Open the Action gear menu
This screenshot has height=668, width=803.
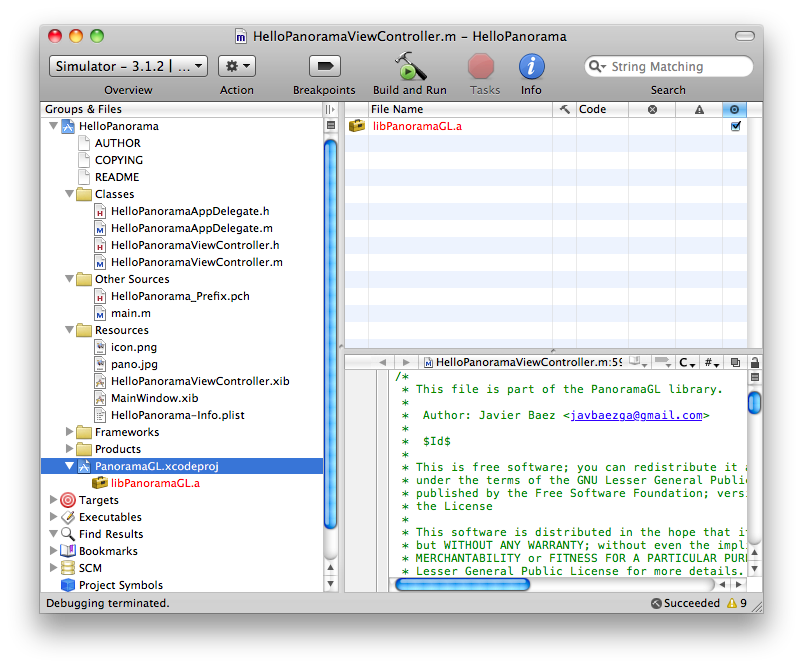(x=237, y=66)
